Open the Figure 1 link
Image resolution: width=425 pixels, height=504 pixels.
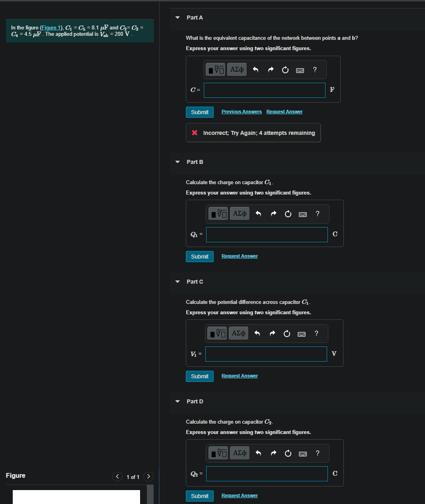point(51,28)
